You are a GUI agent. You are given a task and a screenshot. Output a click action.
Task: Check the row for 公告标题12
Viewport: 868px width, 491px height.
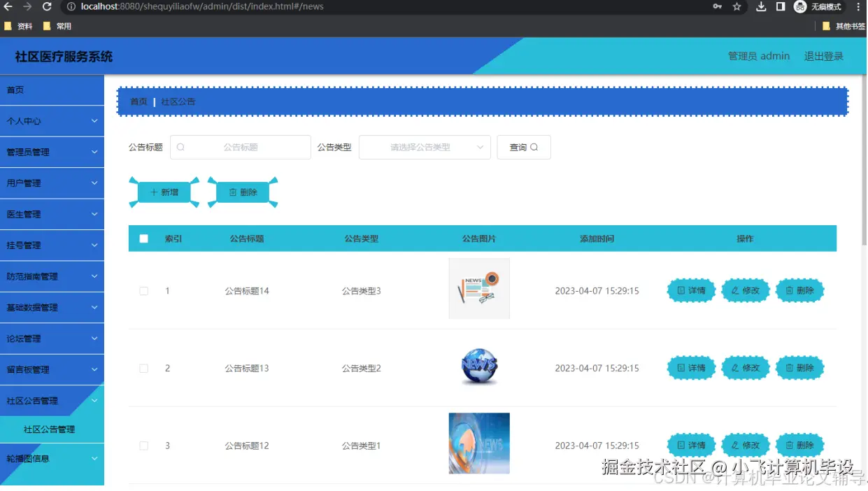[x=144, y=446]
